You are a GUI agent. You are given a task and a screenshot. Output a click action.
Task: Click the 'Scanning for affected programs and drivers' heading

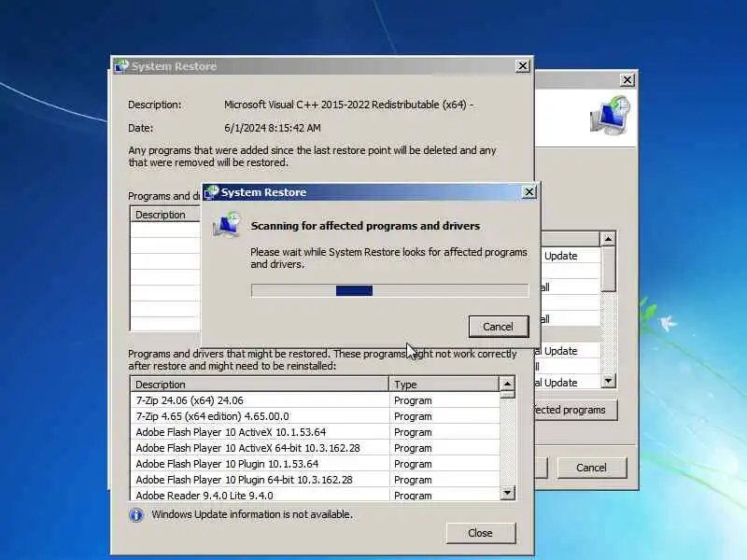pos(365,226)
